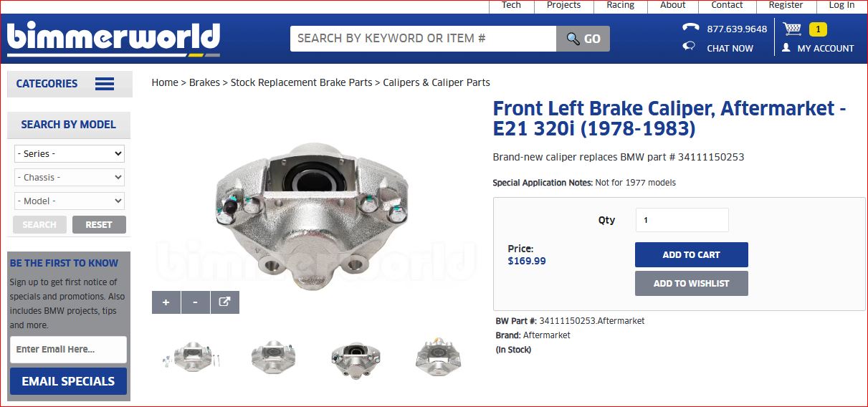Expand the Series dropdown
868x407 pixels.
click(x=70, y=154)
